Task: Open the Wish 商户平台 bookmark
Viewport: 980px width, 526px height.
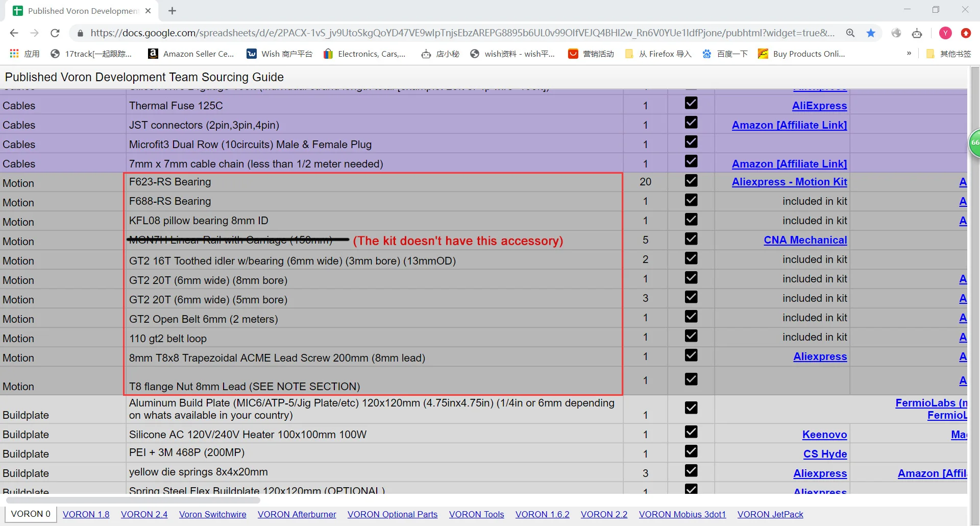Action: tap(279, 54)
